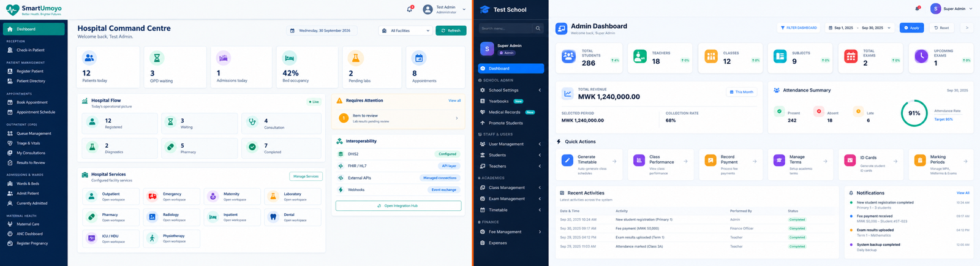The height and width of the screenshot is (266, 980).
Task: Click Consultation stethoscope icon in Hospital Flow
Action: click(x=252, y=122)
